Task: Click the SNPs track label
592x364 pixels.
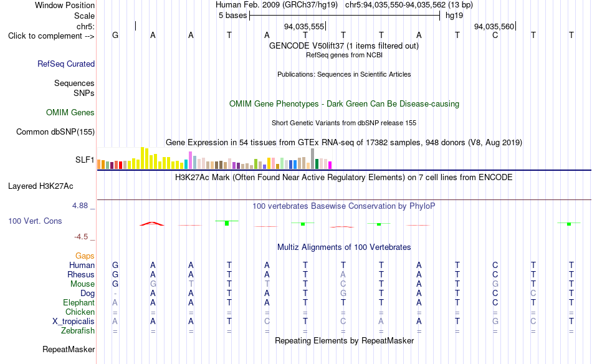Action: point(84,93)
